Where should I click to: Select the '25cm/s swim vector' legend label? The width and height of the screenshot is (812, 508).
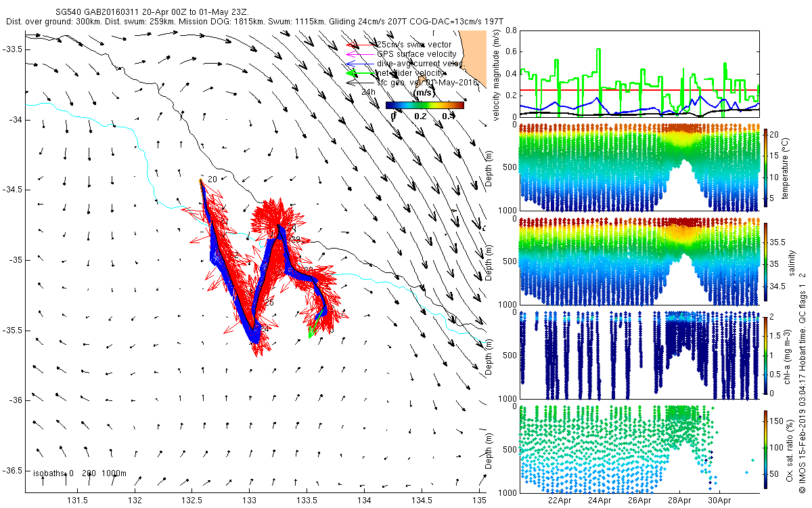[414, 45]
